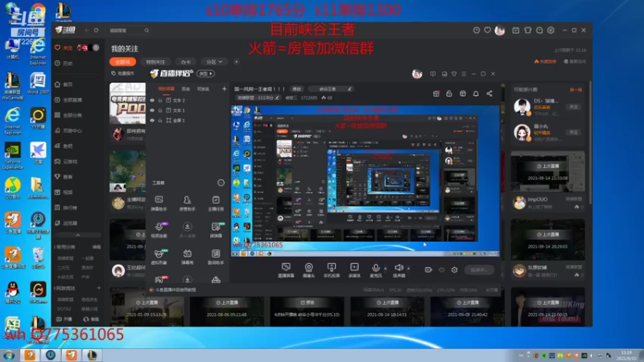Screen dimensions: 644x362
Task: Click the start streaming button
Action: point(479,269)
